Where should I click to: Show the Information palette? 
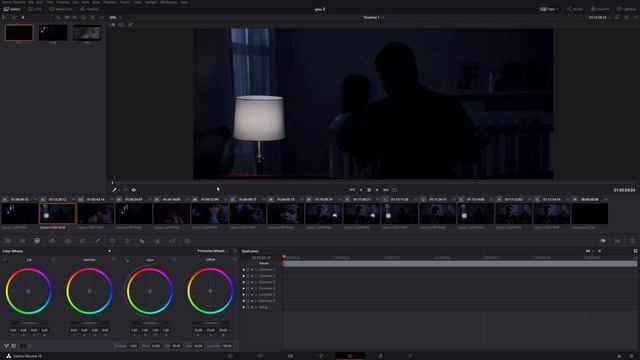[x=632, y=241]
